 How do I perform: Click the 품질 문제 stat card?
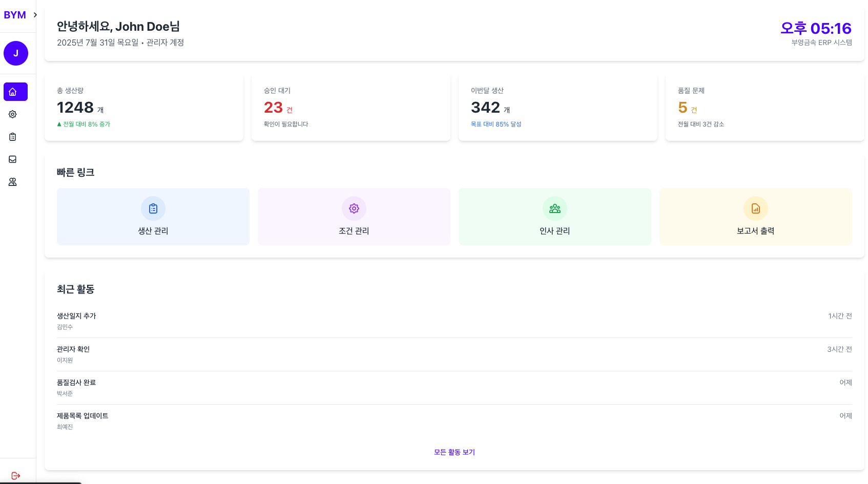(x=764, y=108)
